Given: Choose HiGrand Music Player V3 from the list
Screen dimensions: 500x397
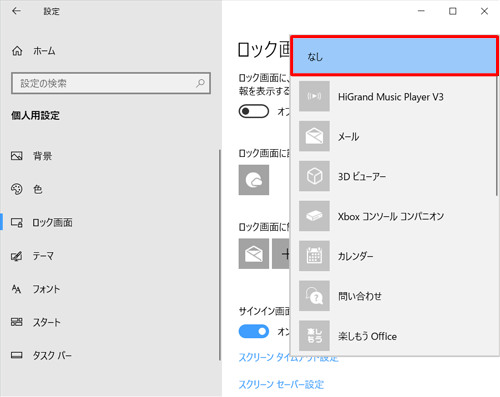Looking at the screenshot, I should coord(394,96).
